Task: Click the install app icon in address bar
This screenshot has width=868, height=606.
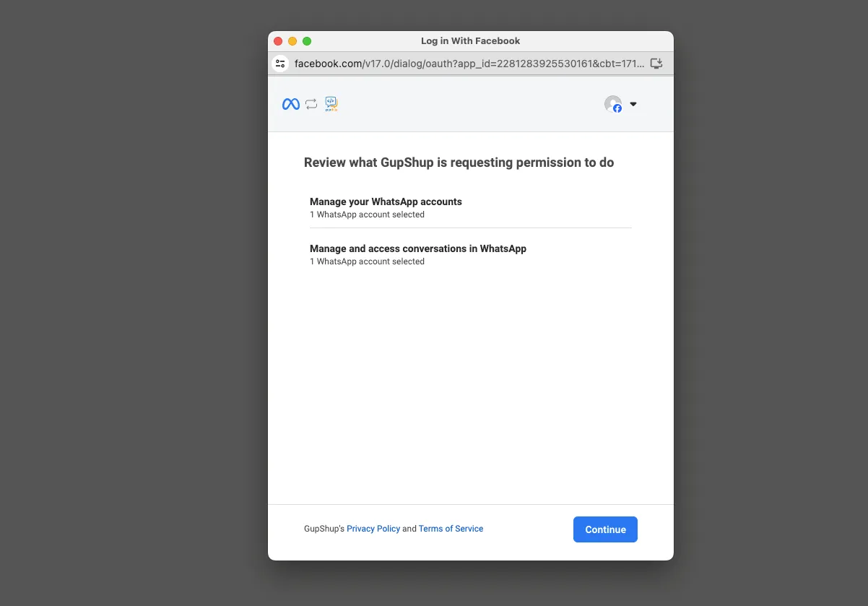Action: point(656,64)
